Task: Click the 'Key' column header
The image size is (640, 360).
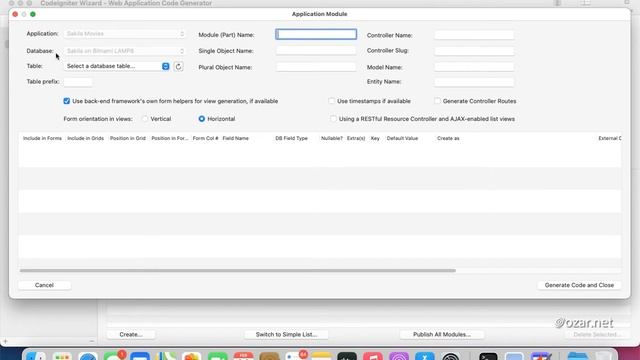Action: point(375,138)
